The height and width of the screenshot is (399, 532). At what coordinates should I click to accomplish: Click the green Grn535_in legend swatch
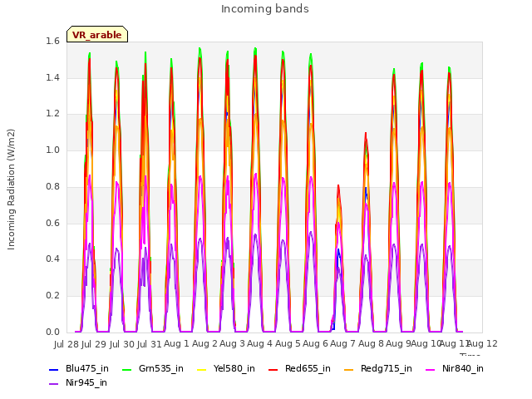point(126,369)
